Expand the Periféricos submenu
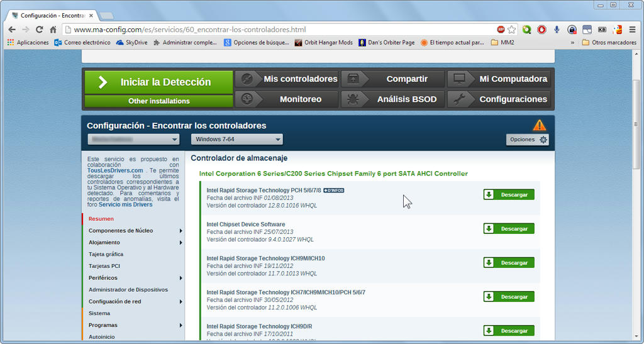644x344 pixels. 180,278
